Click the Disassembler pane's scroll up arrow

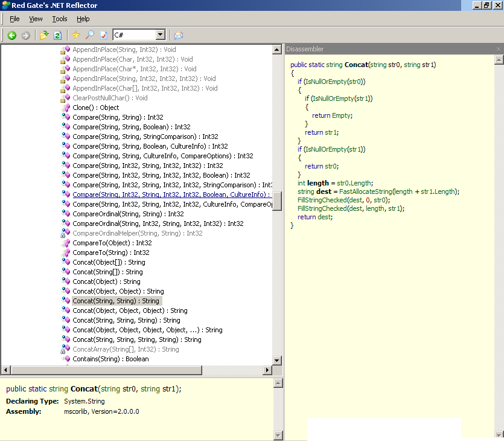point(499,60)
